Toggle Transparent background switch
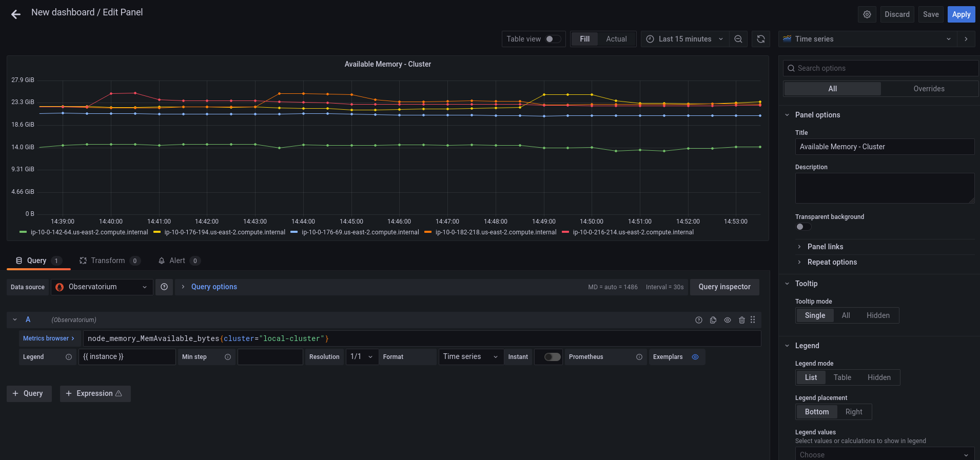Image resolution: width=980 pixels, height=460 pixels. (803, 227)
